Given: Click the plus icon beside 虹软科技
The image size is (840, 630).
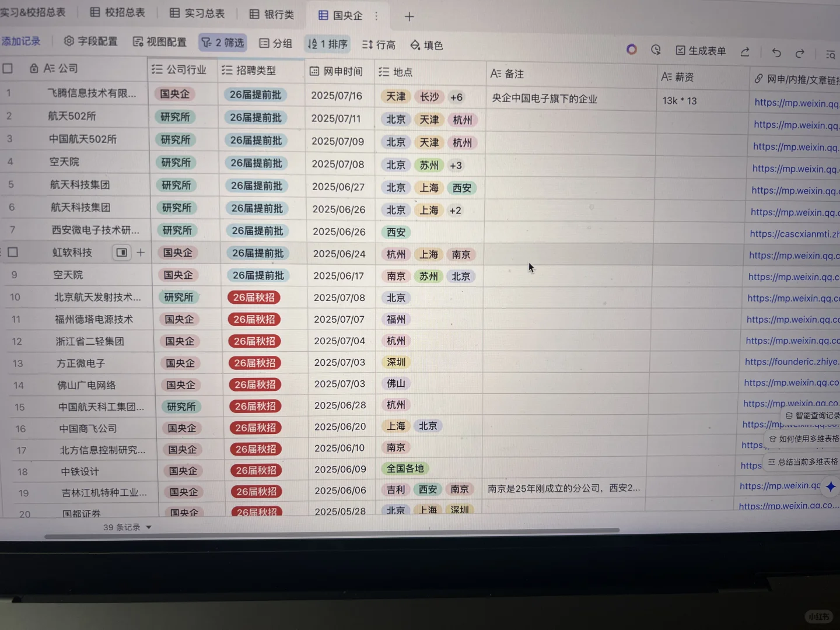Looking at the screenshot, I should [141, 253].
